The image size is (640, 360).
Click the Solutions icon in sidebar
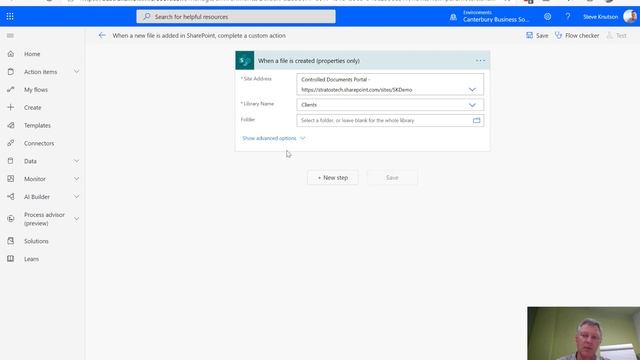[11, 241]
